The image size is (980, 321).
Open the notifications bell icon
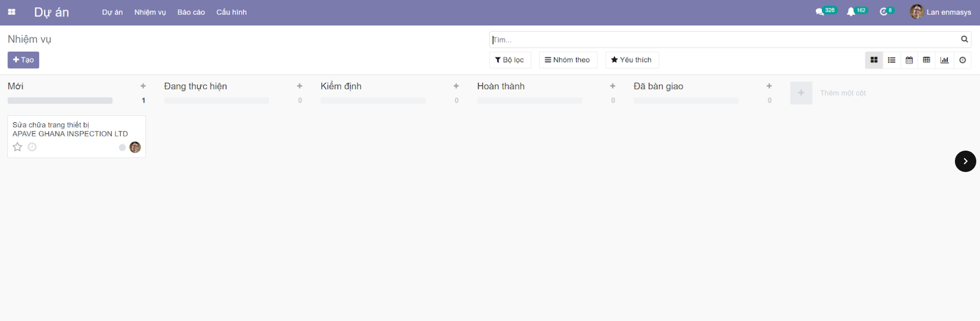[851, 12]
